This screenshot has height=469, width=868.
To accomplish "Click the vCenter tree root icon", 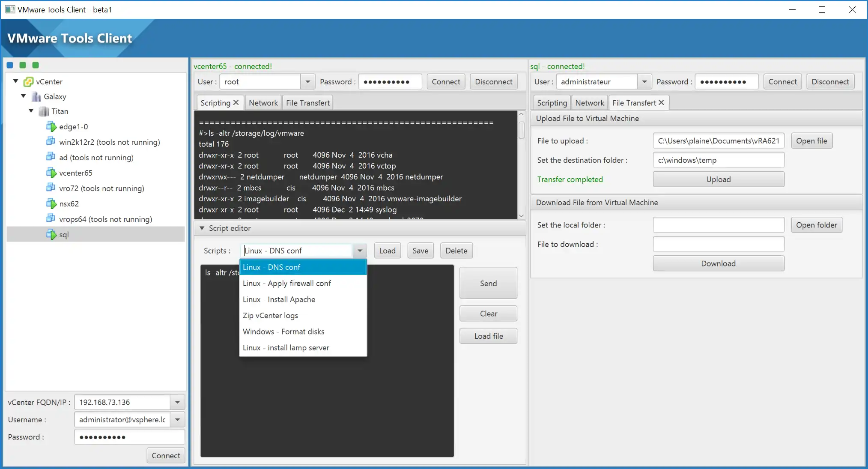I will pyautogui.click(x=28, y=81).
